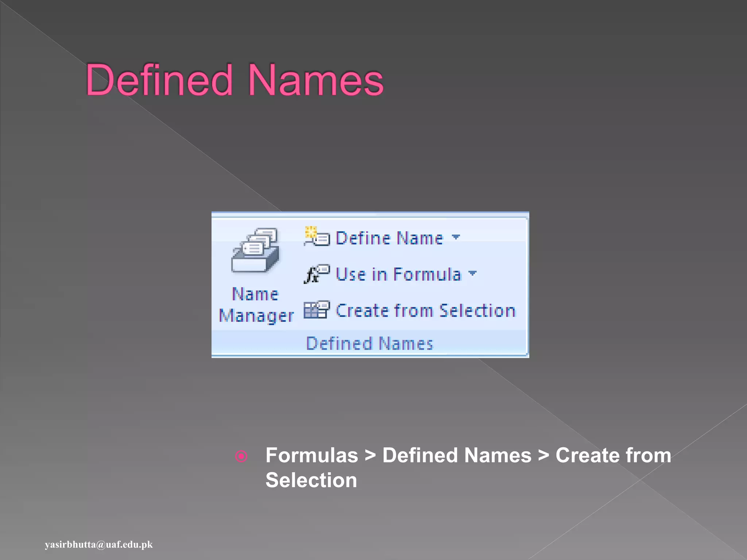The image size is (747, 560).
Task: Expand the Use in Formula dropdown arrow
Action: coord(473,273)
